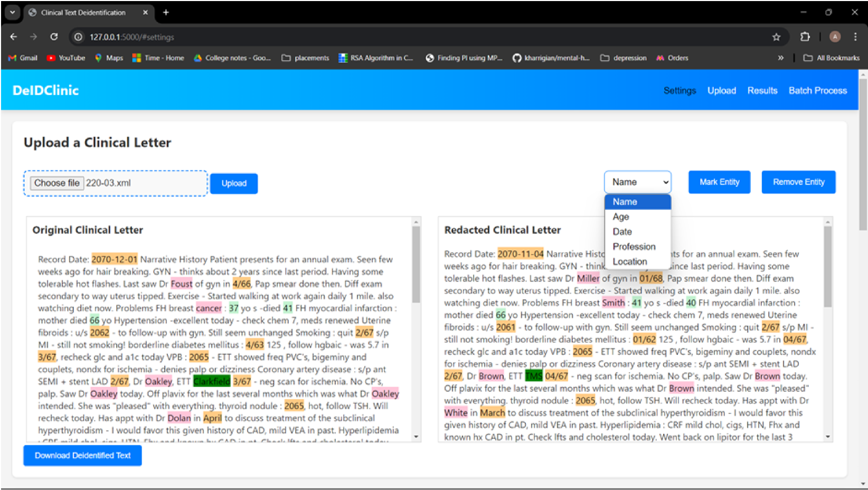Click the highlighted March in redacted letter
Image resolution: width=868 pixels, height=490 pixels.
click(492, 412)
